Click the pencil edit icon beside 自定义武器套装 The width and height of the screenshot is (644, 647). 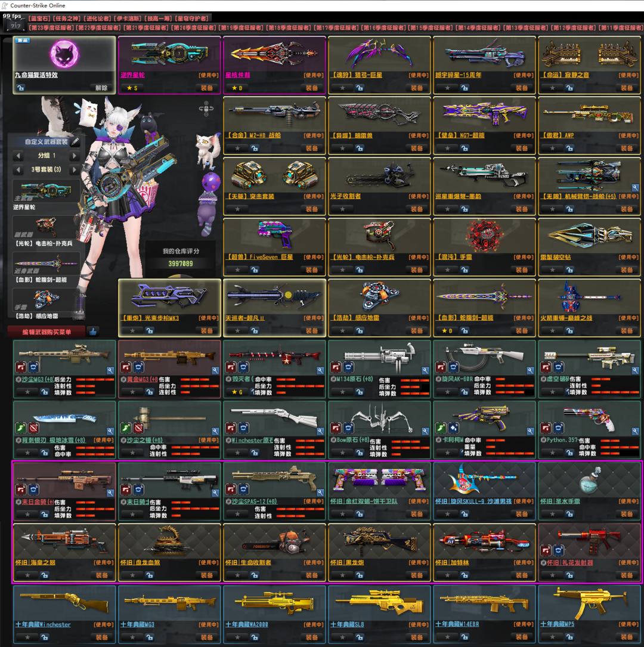[75, 142]
